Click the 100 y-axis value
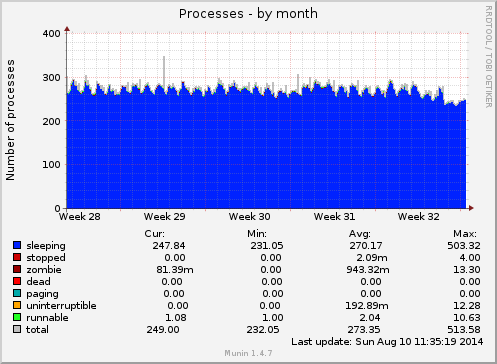 [51, 165]
